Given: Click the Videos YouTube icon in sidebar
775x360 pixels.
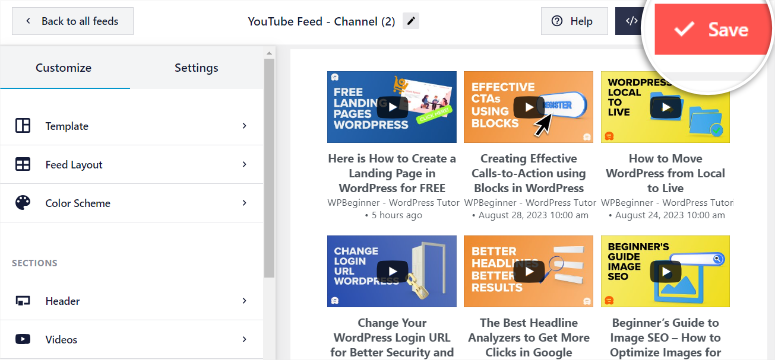Looking at the screenshot, I should 23,339.
